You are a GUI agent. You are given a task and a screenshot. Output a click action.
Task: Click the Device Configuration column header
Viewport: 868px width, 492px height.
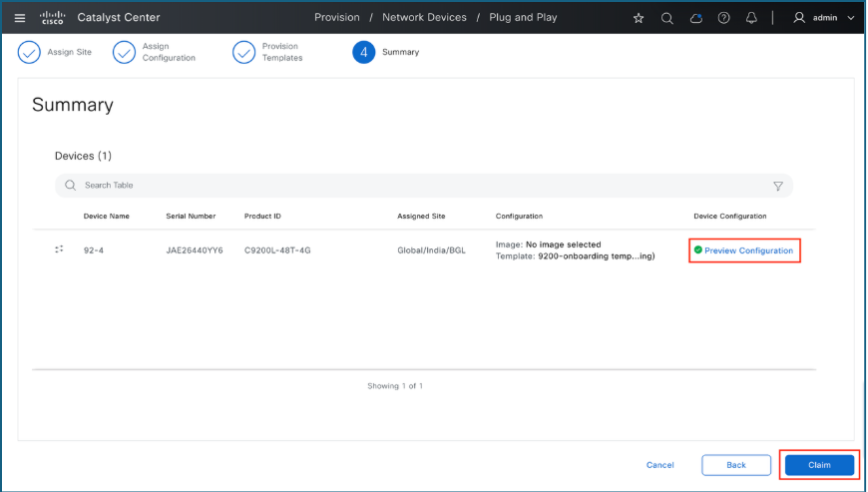coord(730,217)
